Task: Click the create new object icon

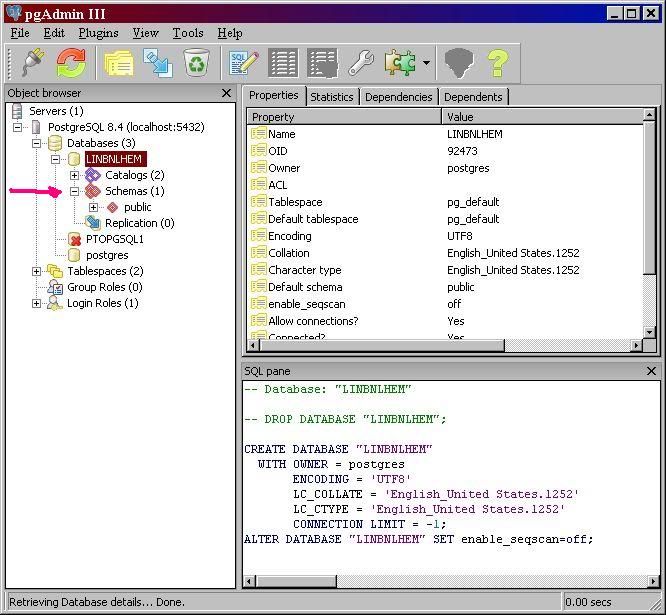Action: tap(158, 63)
